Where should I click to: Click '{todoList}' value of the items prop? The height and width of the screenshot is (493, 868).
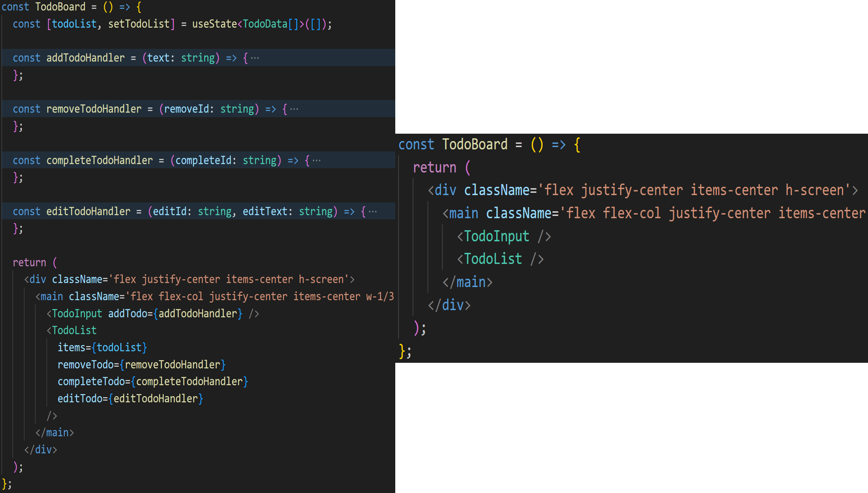click(x=119, y=348)
